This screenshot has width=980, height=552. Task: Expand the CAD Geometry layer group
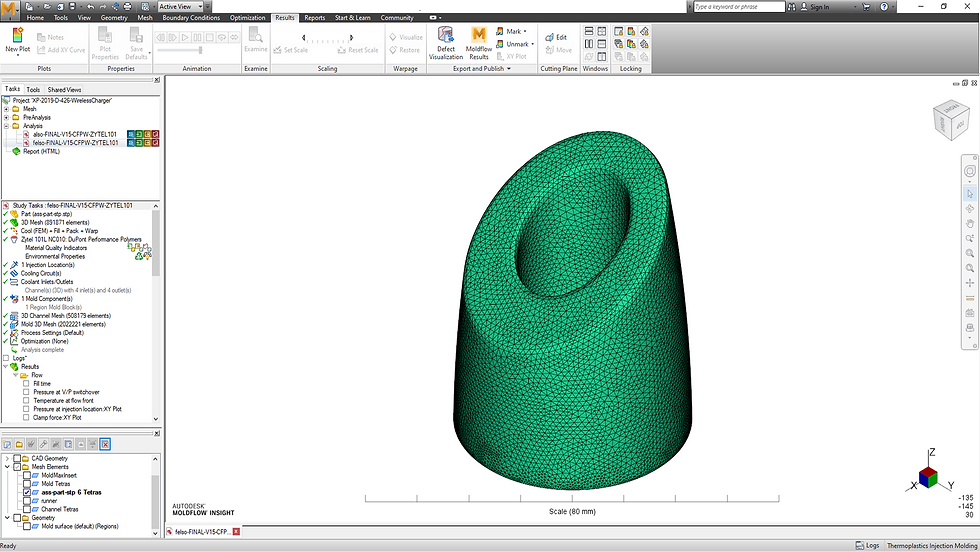(7, 458)
